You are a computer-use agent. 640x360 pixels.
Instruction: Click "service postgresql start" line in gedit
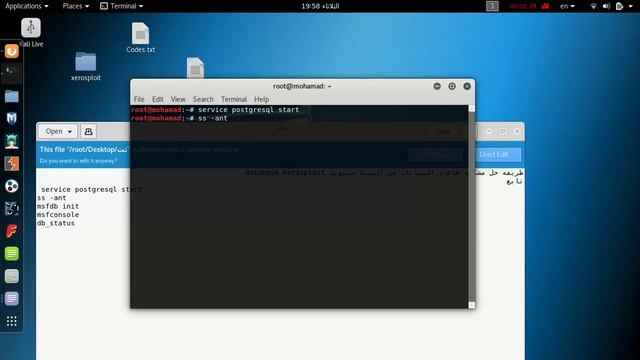[x=91, y=189]
